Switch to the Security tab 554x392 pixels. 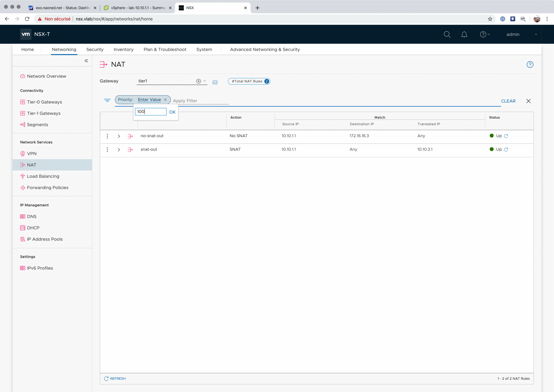click(x=95, y=50)
